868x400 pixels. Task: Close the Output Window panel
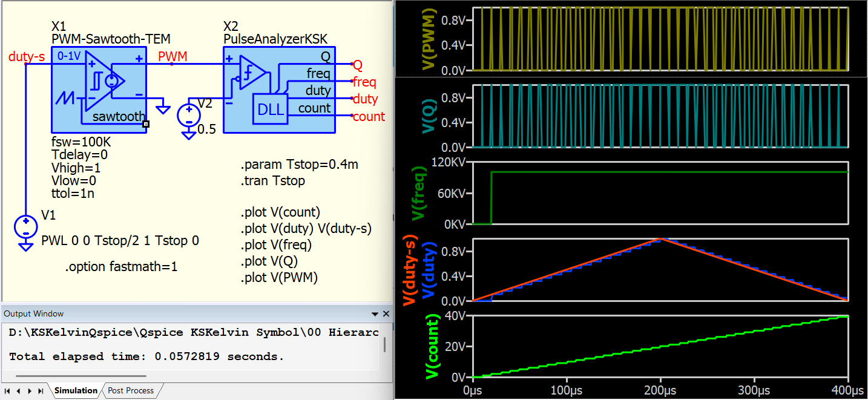coord(386,314)
